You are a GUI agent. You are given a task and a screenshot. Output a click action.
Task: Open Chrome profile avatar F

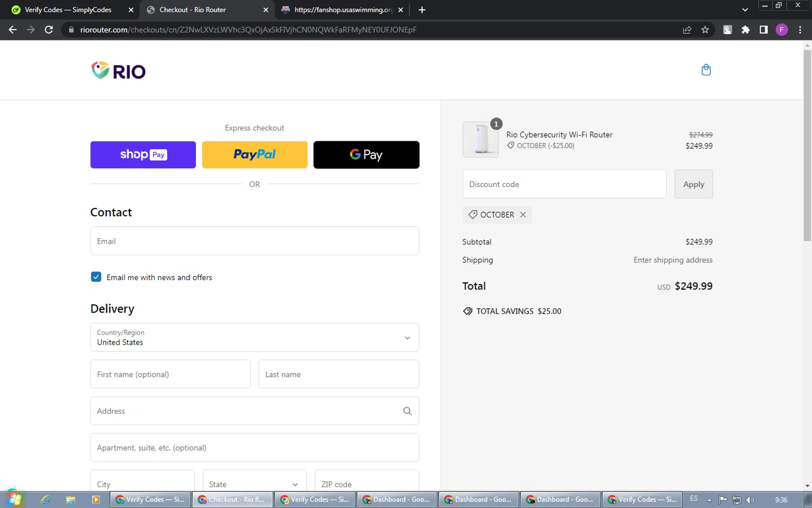tap(781, 30)
